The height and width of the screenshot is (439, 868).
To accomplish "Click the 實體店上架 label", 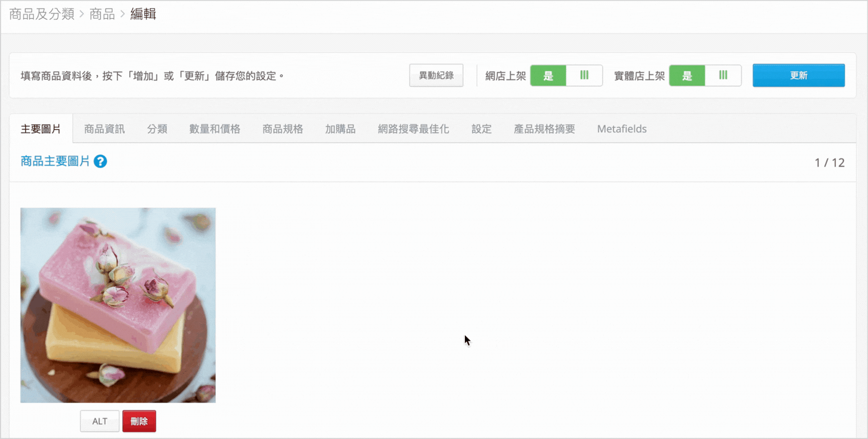I will coord(640,76).
